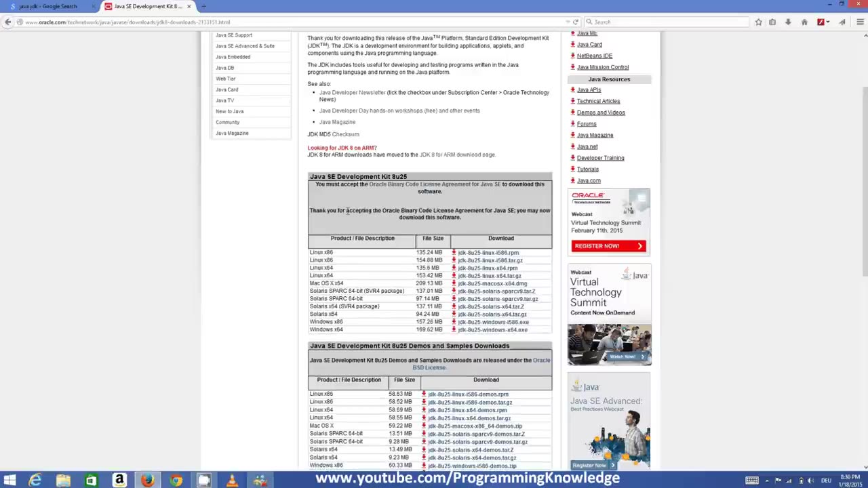Click the red toolbar extension icon
The height and width of the screenshot is (488, 868).
coord(821,22)
